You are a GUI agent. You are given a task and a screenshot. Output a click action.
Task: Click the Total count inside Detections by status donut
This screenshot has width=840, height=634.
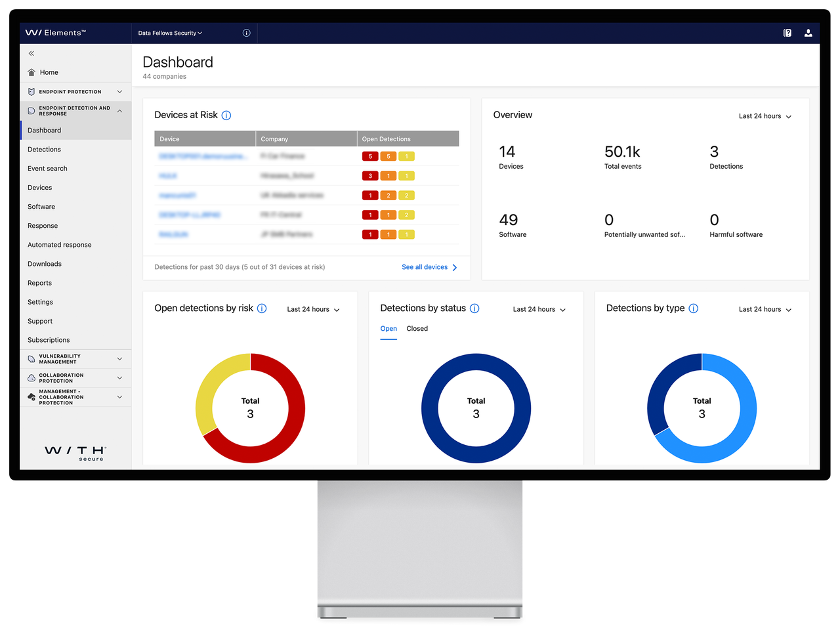click(476, 407)
